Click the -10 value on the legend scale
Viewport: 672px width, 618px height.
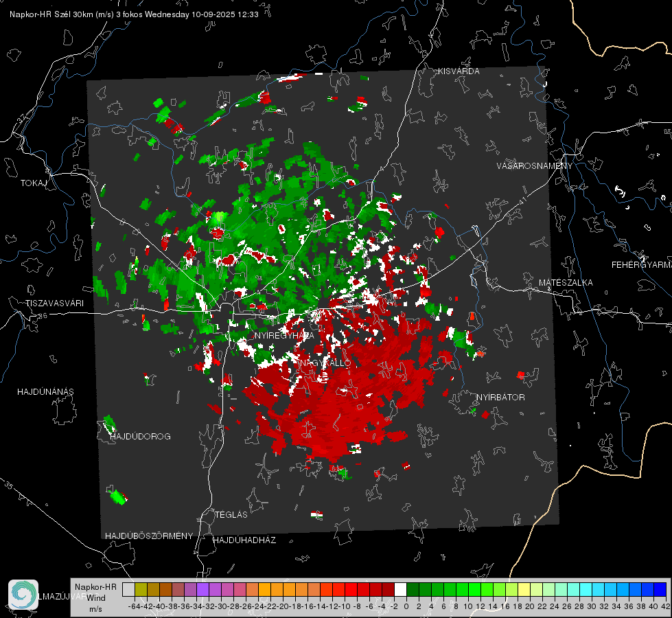coord(345,606)
